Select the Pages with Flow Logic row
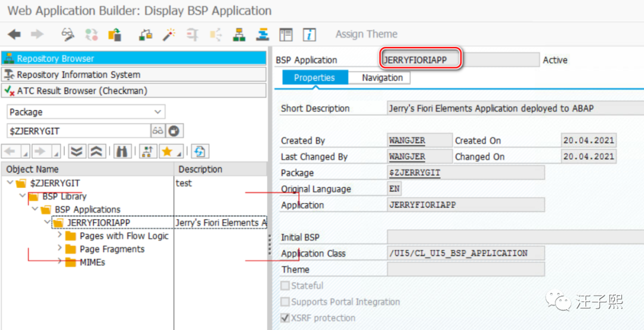This screenshot has width=644, height=330. point(124,236)
